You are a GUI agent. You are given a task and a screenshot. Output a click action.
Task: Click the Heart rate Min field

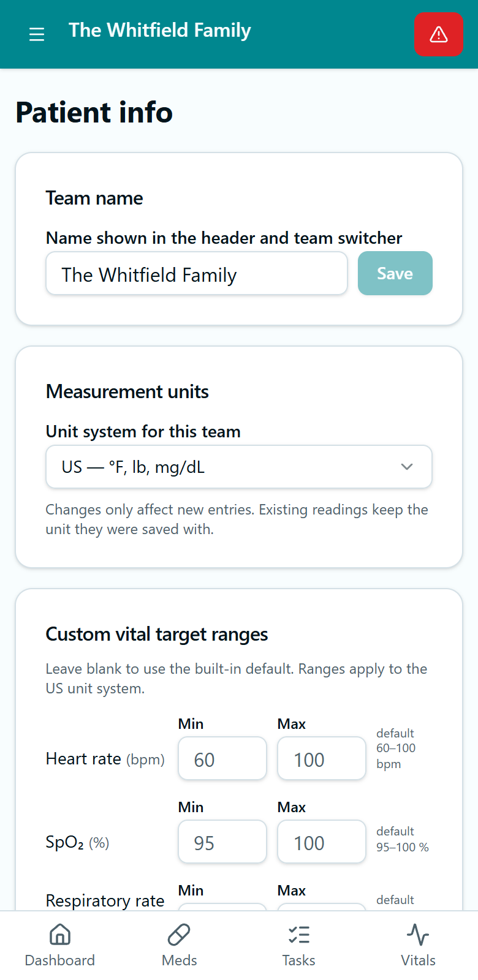tap(222, 758)
